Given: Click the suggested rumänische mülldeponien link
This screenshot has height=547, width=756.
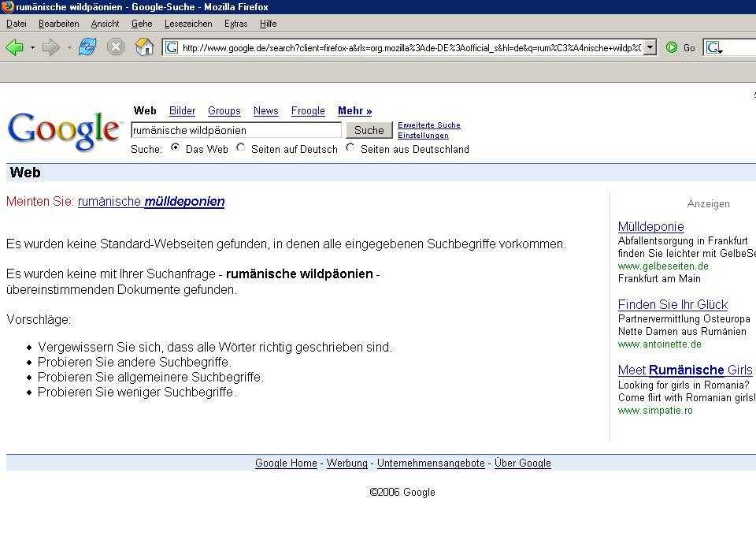Looking at the screenshot, I should [151, 202].
